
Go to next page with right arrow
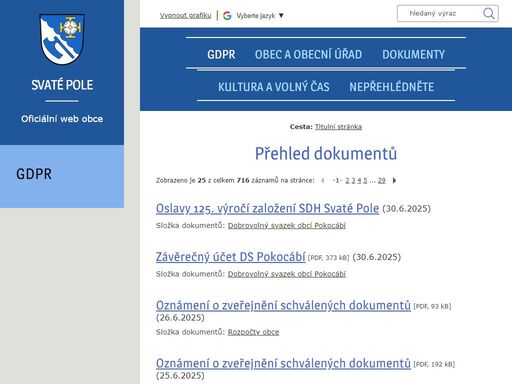394,181
